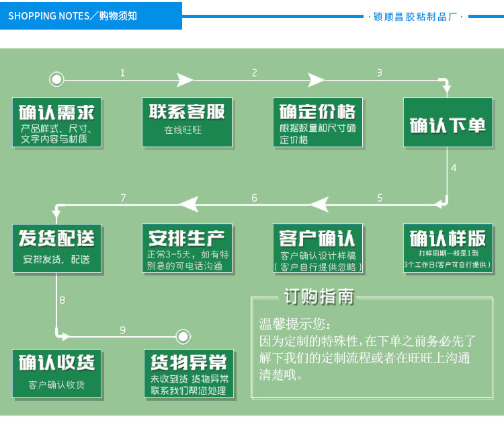This screenshot has width=504, height=427.
Task: Select the 确认需求 step box
Action: tap(57, 122)
